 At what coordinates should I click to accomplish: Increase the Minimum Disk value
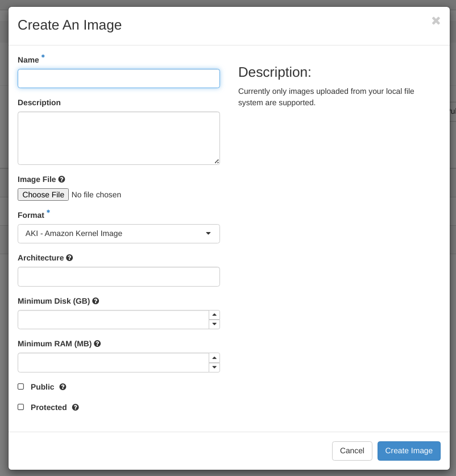click(214, 315)
